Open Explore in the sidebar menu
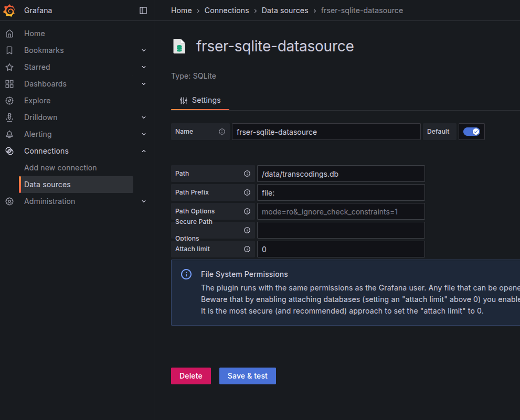This screenshot has height=420, width=520. pos(37,101)
